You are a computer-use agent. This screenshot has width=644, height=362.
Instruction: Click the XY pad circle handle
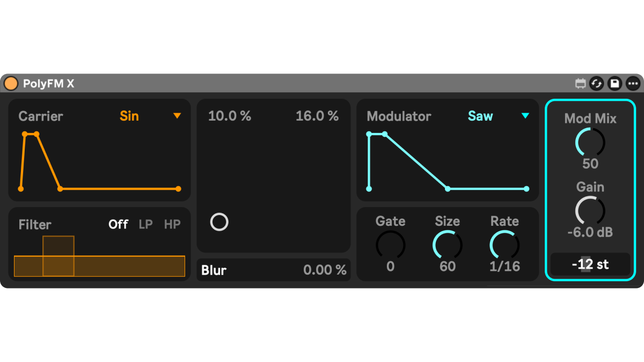[219, 222]
